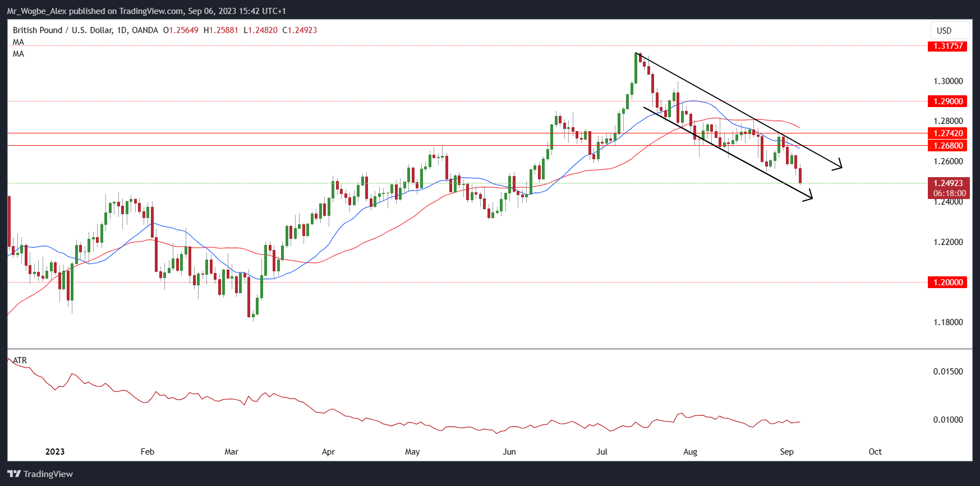Select the 1.26800 price level label
Image resolution: width=980 pixels, height=486 pixels.
click(x=948, y=146)
